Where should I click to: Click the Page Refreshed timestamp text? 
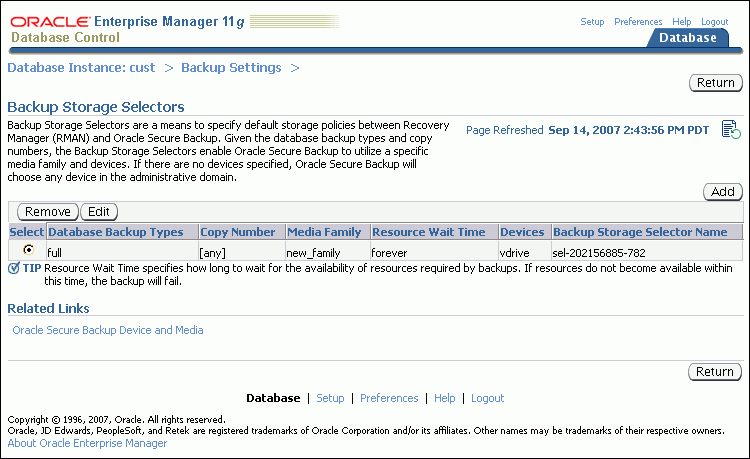pos(587,130)
